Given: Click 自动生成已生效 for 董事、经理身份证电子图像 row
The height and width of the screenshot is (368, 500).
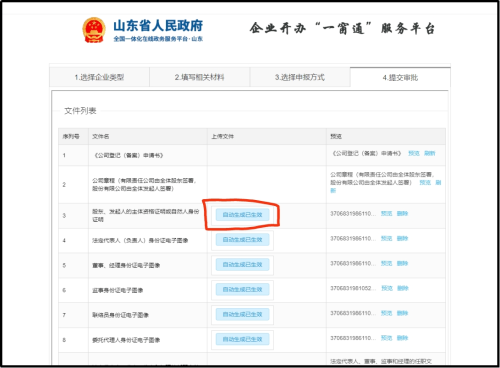Looking at the screenshot, I should tap(242, 265).
